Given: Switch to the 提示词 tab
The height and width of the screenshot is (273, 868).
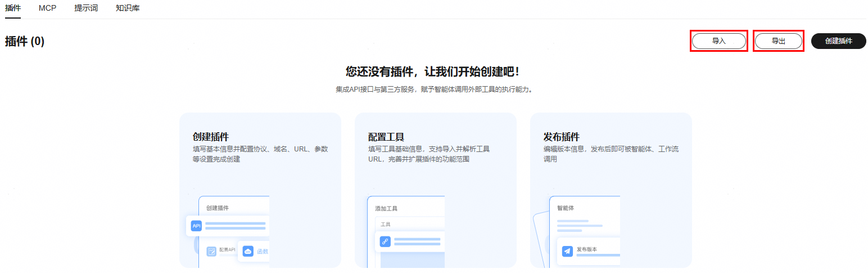Looking at the screenshot, I should click(x=86, y=8).
